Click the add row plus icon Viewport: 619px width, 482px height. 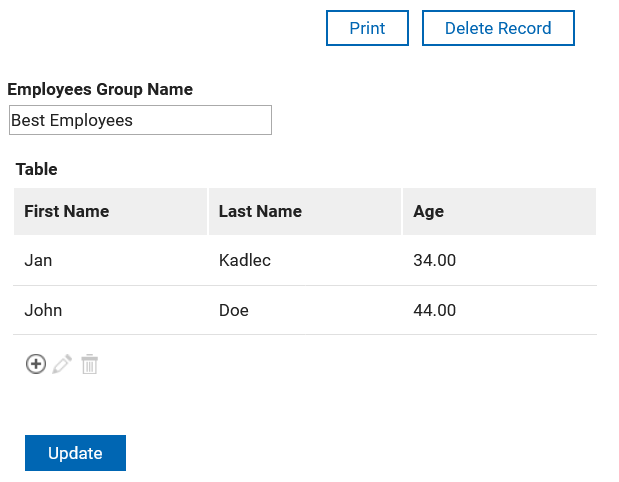[35, 364]
